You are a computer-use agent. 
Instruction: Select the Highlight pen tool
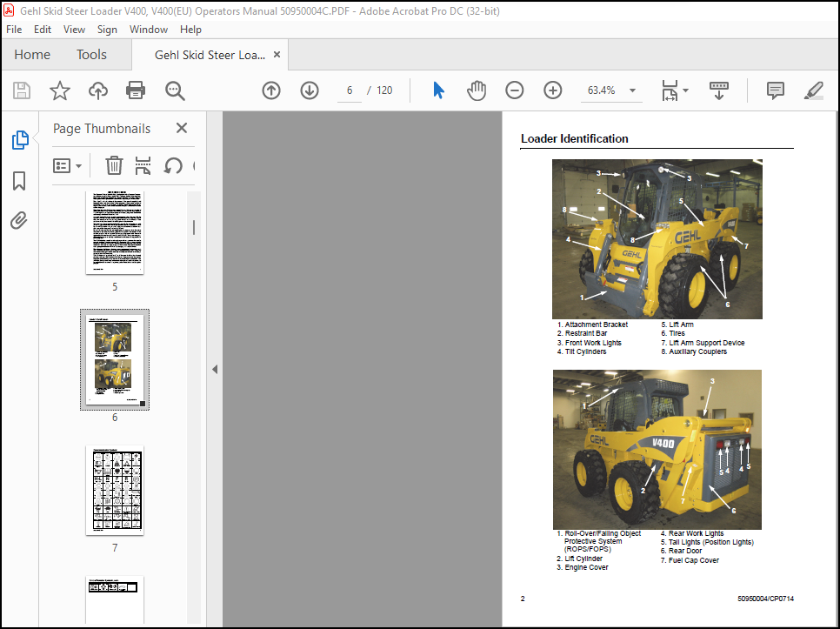813,90
